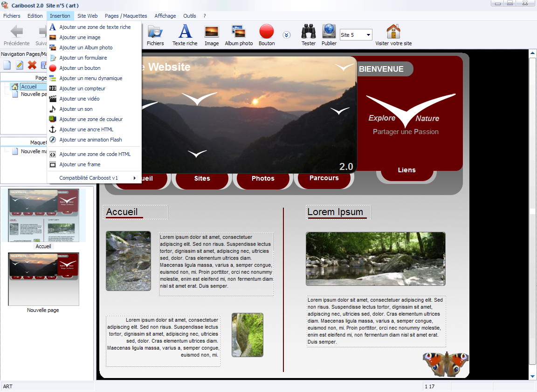Click the Tester binoculars icon
This screenshot has width=537, height=392.
pos(309,32)
